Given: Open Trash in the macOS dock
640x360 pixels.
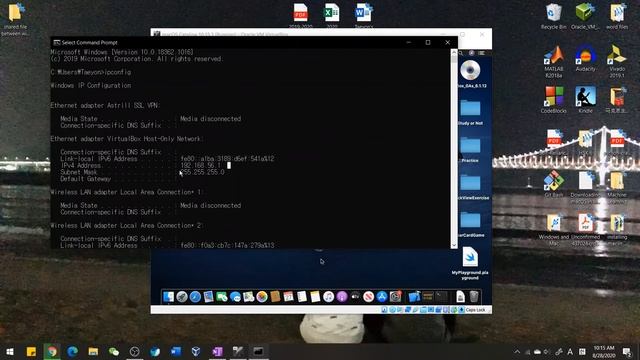Looking at the screenshot, I should point(473,297).
